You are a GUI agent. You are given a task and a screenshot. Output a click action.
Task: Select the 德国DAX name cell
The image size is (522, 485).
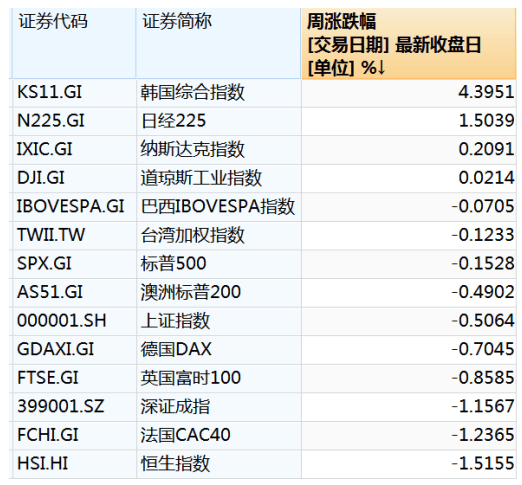click(x=219, y=350)
